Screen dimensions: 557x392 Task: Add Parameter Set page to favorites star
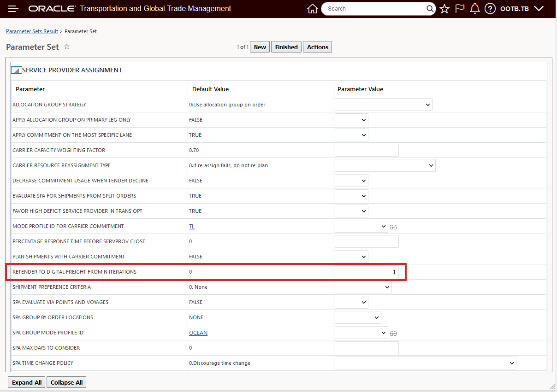pyautogui.click(x=67, y=47)
